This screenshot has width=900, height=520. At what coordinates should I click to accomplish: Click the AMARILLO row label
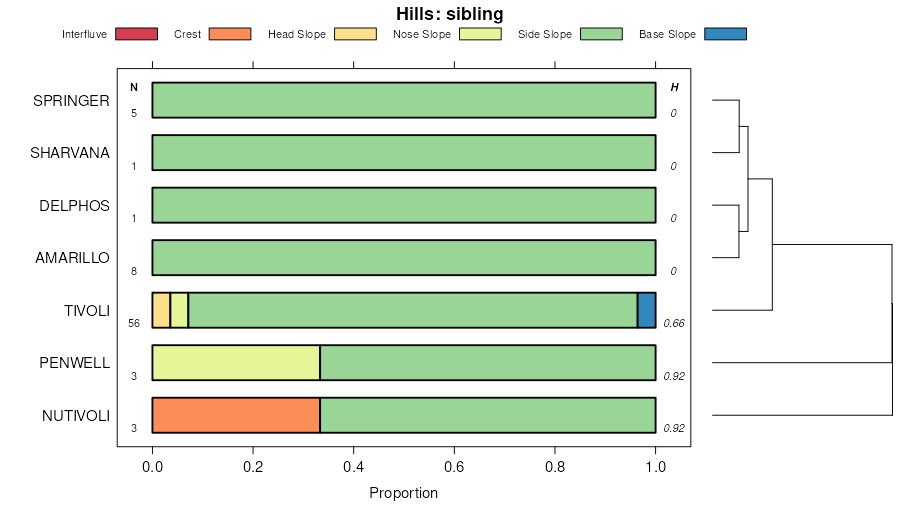[x=72, y=258]
